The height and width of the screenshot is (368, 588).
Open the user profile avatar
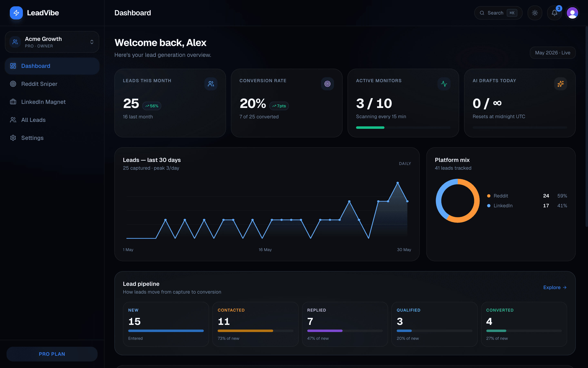coord(572,13)
